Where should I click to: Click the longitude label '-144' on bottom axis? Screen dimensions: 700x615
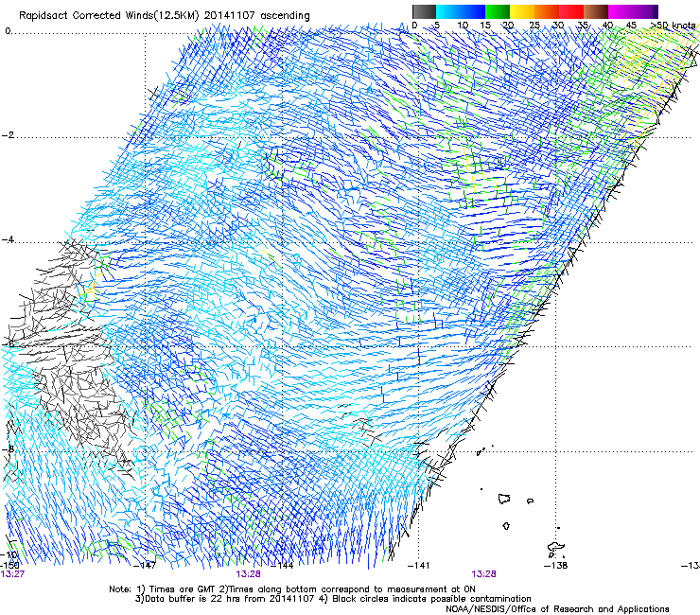pos(283,566)
